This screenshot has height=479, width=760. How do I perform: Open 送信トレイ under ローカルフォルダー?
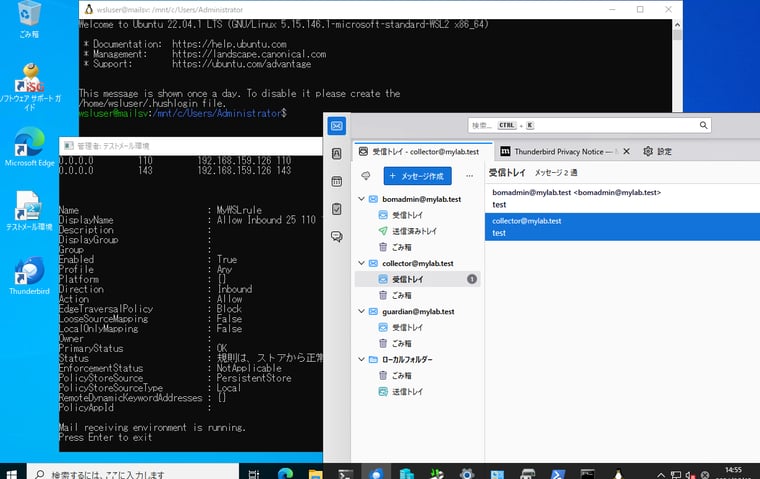point(417,391)
